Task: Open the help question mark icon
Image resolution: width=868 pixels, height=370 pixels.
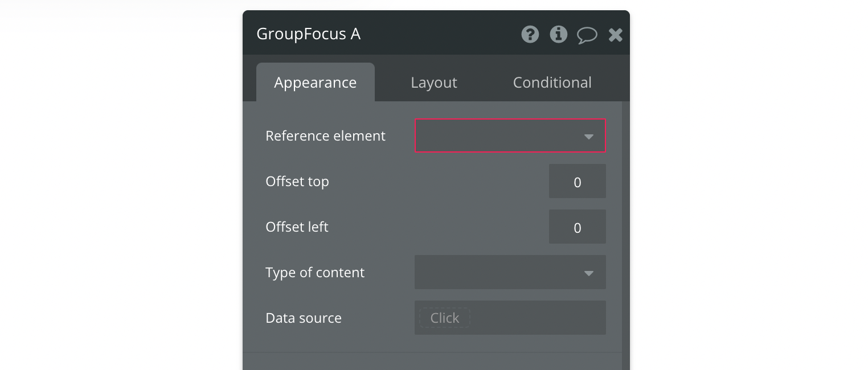Action: [x=530, y=34]
